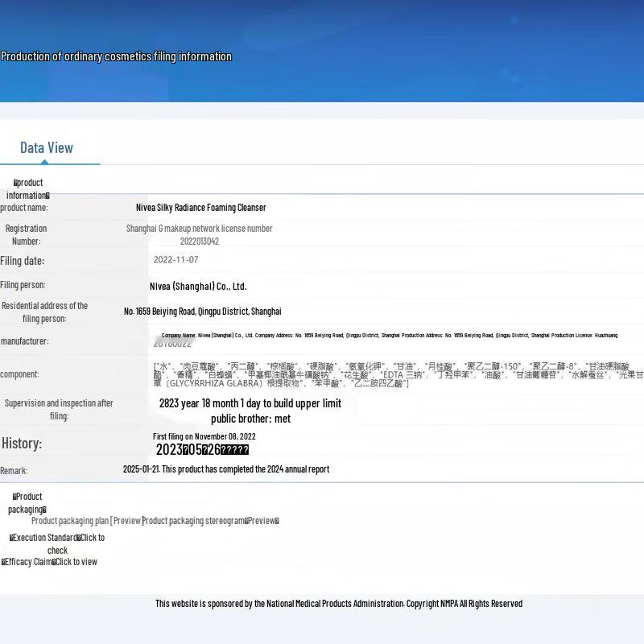Click the History label
Screen dimensions: 644x644
point(22,444)
